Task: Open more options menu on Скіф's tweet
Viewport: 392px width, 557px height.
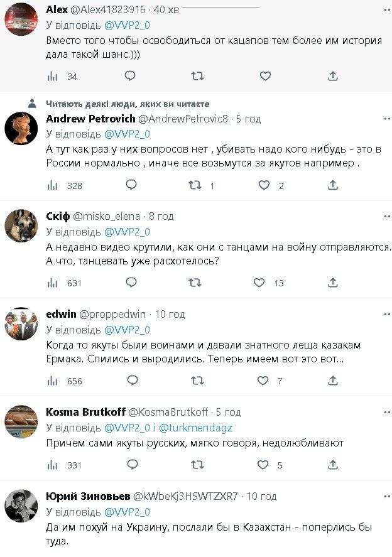Action: point(384,215)
